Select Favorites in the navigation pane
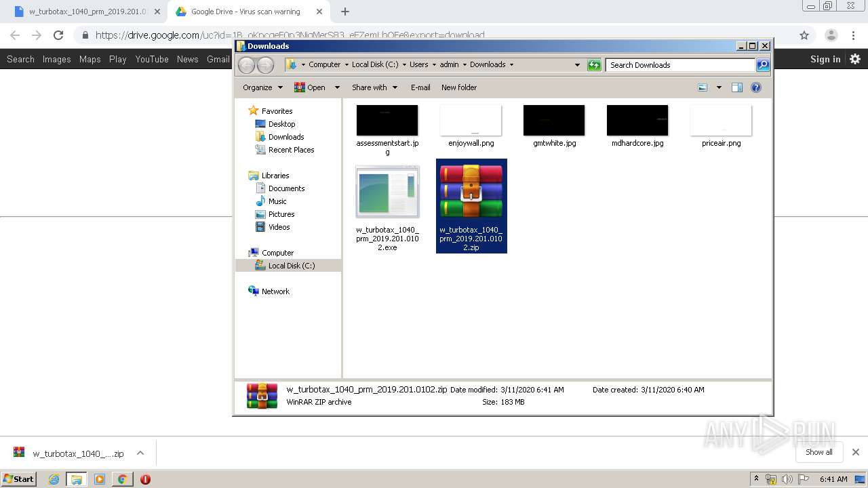Screen dimensions: 868x488 271,111
